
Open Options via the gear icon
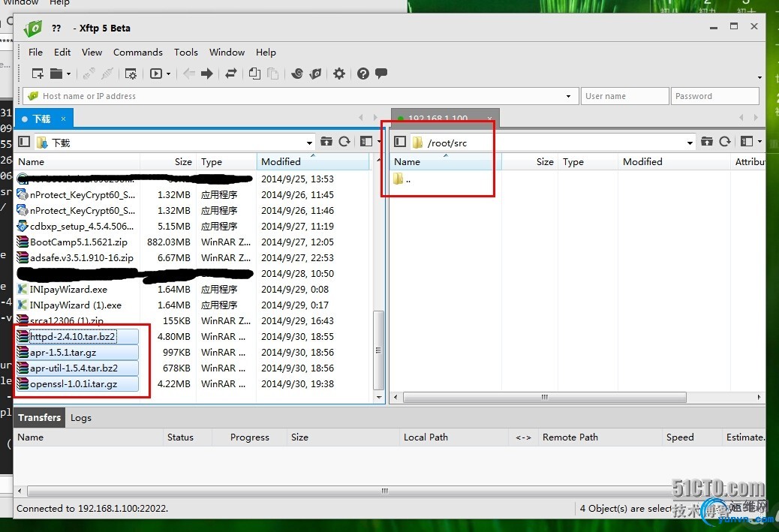tap(338, 74)
